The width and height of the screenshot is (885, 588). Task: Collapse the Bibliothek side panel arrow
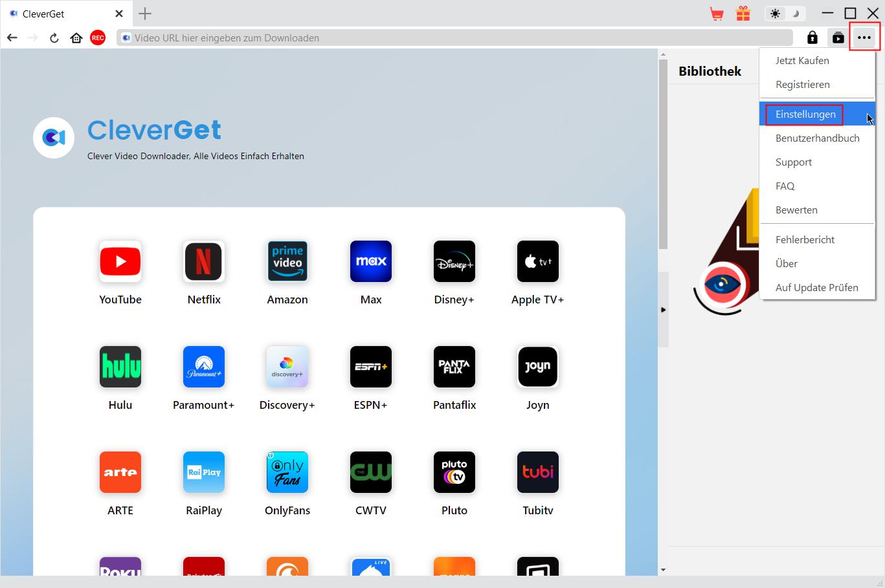pyautogui.click(x=663, y=310)
